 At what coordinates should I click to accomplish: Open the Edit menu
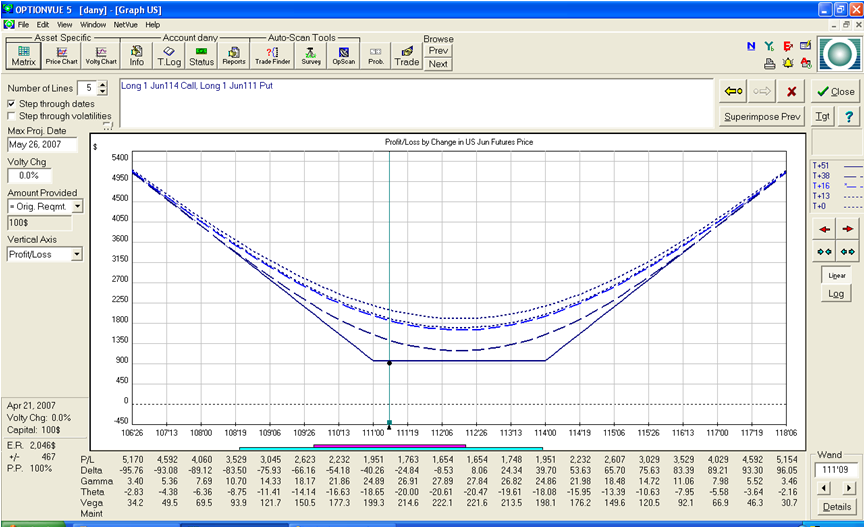click(43, 25)
